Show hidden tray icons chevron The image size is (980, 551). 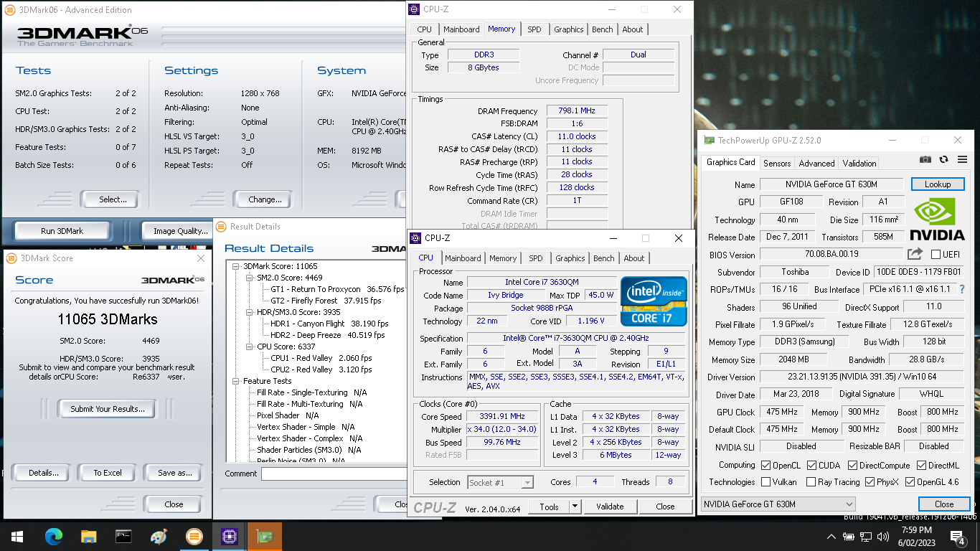point(831,537)
